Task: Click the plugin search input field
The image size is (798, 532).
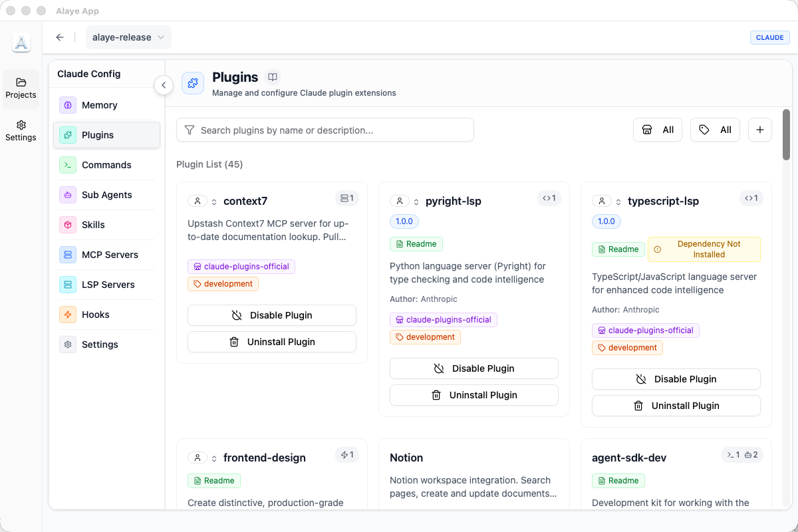Action: tap(325, 130)
